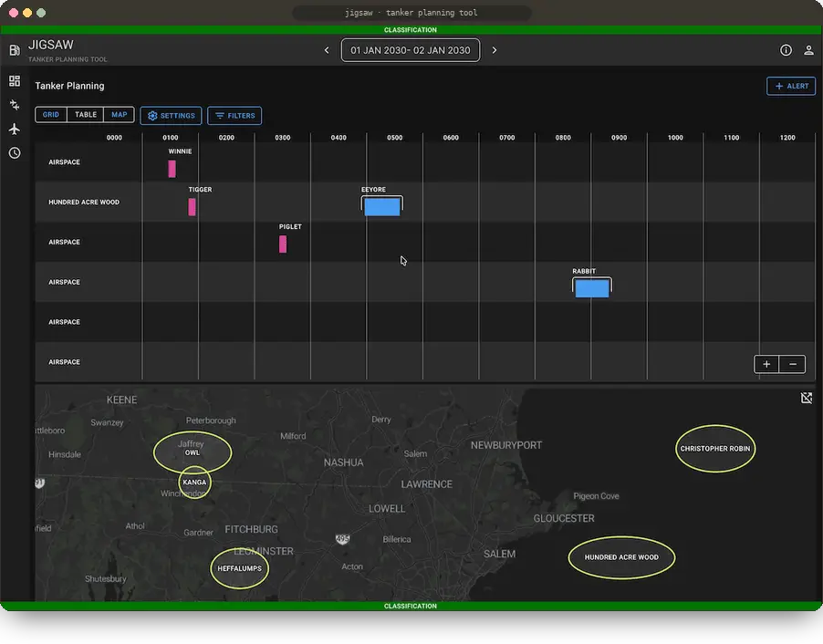
Task: Click the FITCHBURG label on map
Action: point(252,530)
